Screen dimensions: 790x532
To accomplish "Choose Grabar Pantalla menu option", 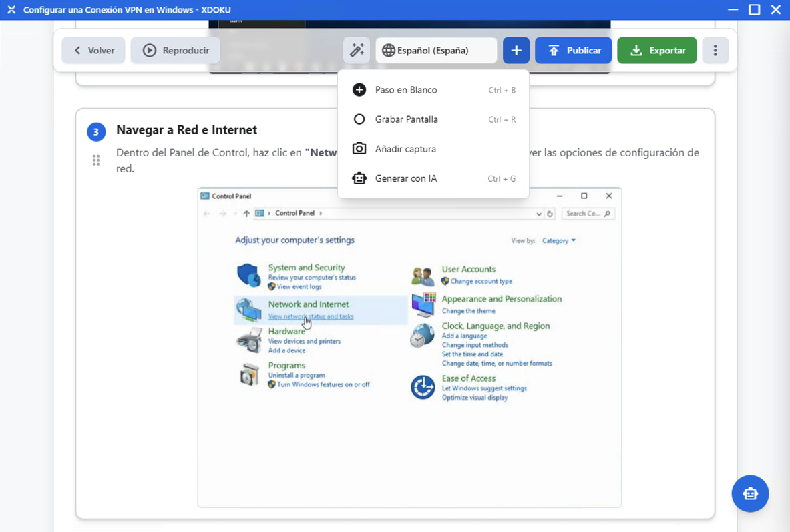I will (x=406, y=119).
